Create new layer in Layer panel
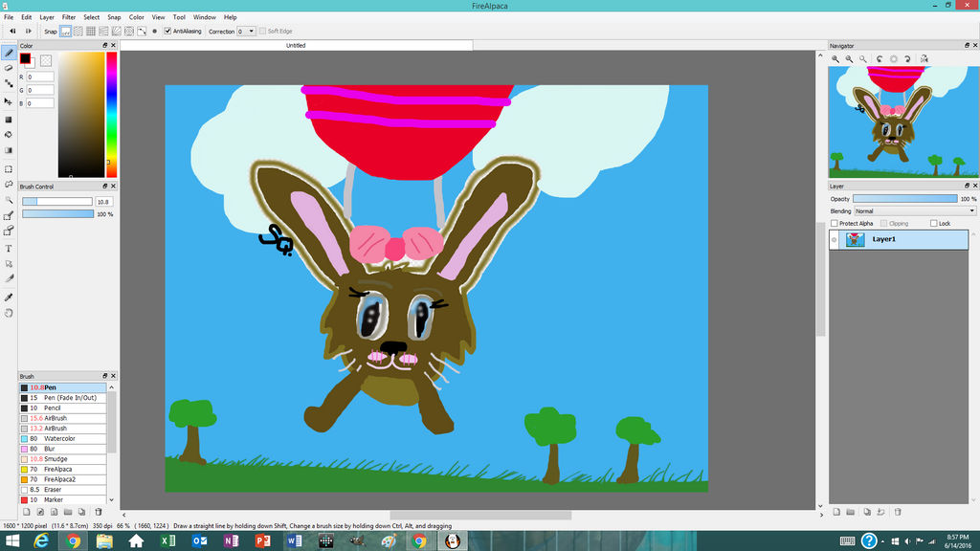This screenshot has height=551, width=980. [836, 512]
